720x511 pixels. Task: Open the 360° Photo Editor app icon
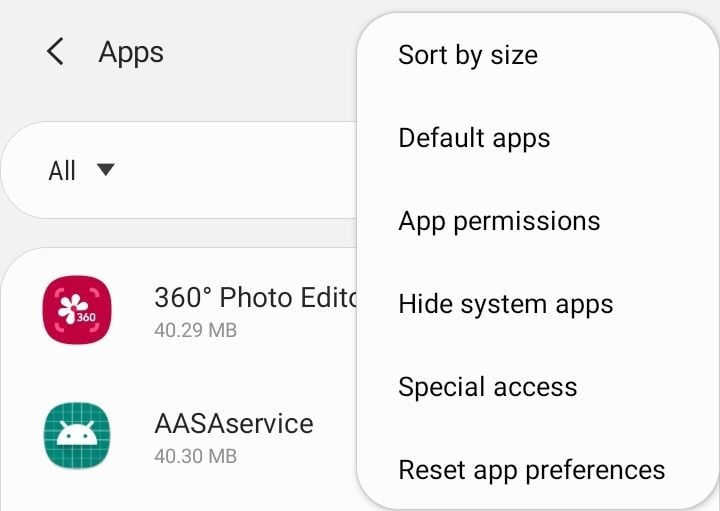[77, 310]
